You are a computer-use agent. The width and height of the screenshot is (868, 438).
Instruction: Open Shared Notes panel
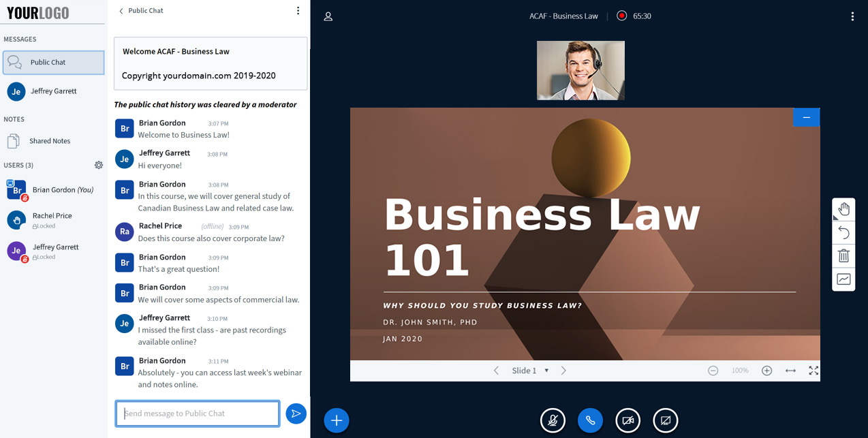click(x=49, y=141)
